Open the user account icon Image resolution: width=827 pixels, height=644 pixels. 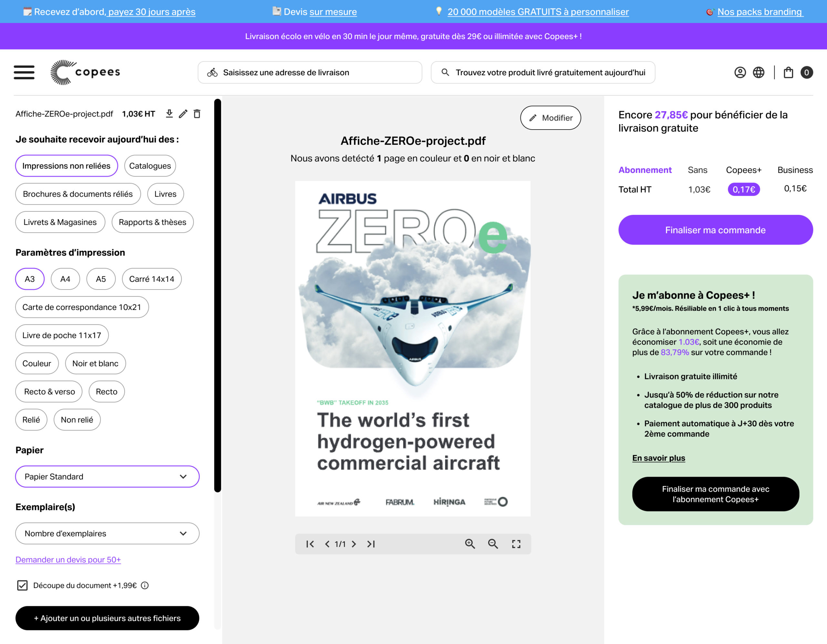(x=740, y=72)
